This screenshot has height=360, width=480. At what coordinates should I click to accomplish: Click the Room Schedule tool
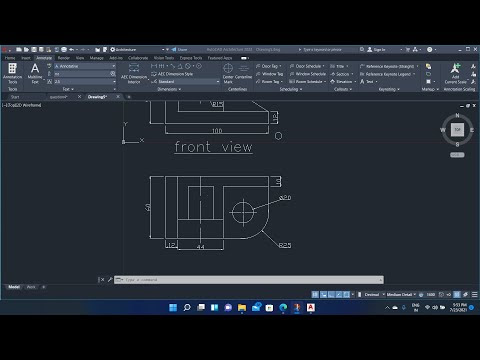pyautogui.click(x=307, y=81)
